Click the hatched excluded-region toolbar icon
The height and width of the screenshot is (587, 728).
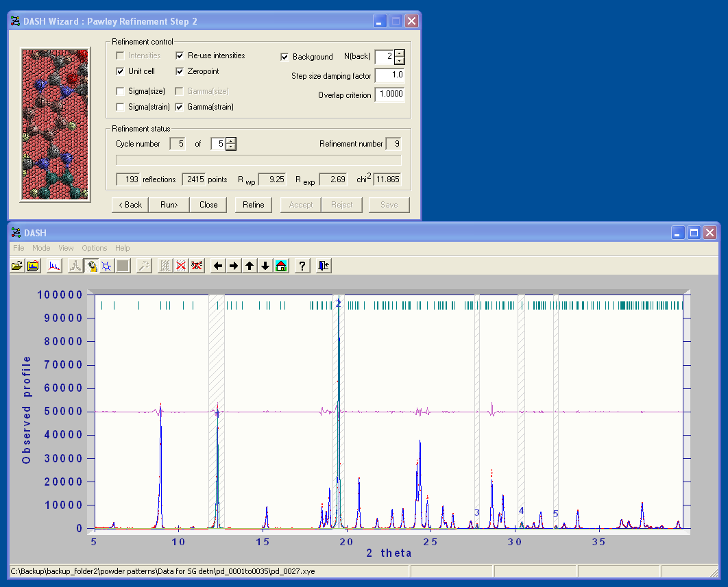(x=165, y=266)
